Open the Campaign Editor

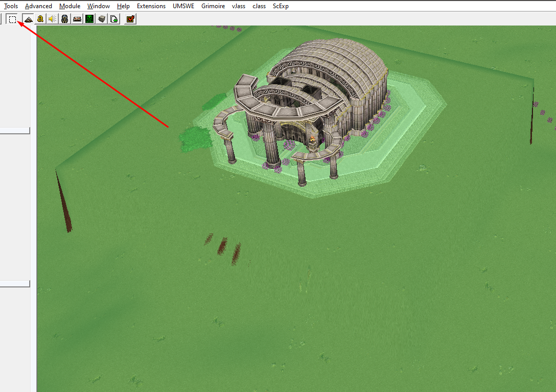point(77,19)
